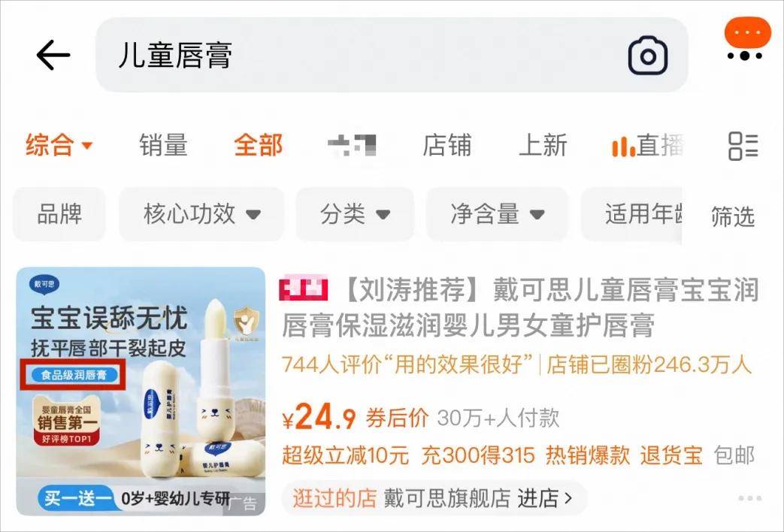This screenshot has height=532, width=784.
Task: Click the gold shield badge on product image
Action: coord(246,322)
